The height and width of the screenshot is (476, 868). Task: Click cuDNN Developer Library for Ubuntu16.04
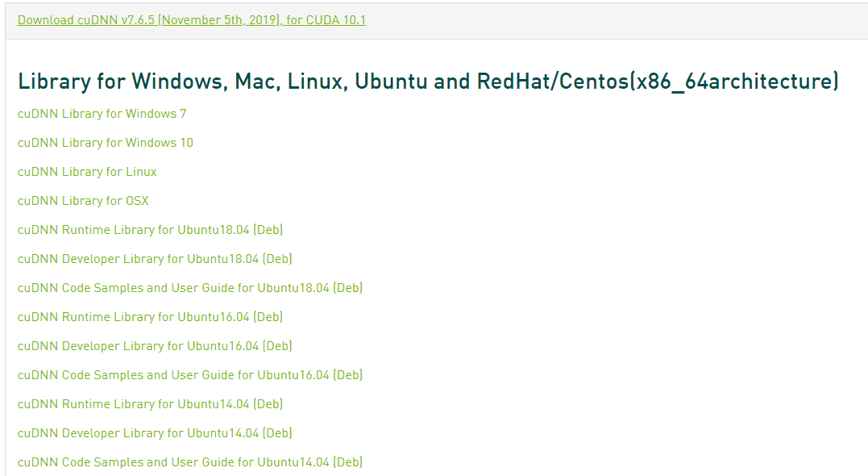click(x=155, y=346)
